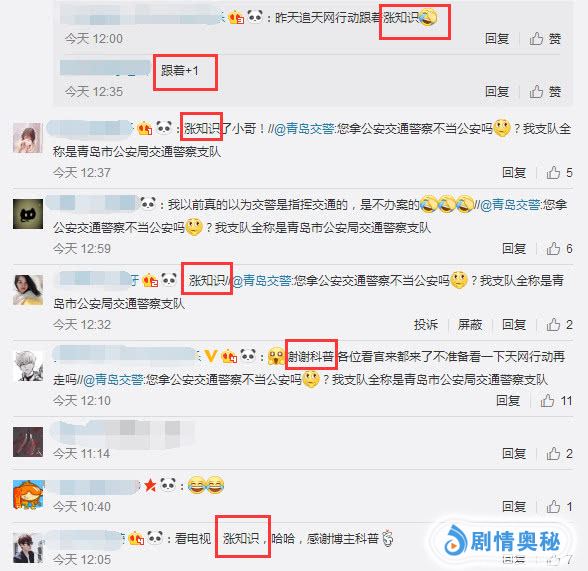
Task: Open @青岛交警 mention in the 12:37 comment
Action: coord(304,129)
